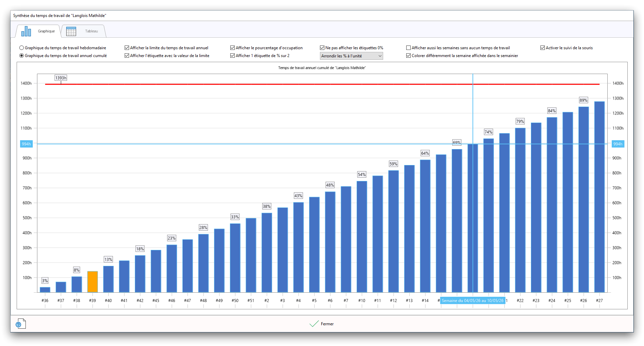Switch to the Tableau tab
This screenshot has height=346, width=644.
pyautogui.click(x=91, y=31)
